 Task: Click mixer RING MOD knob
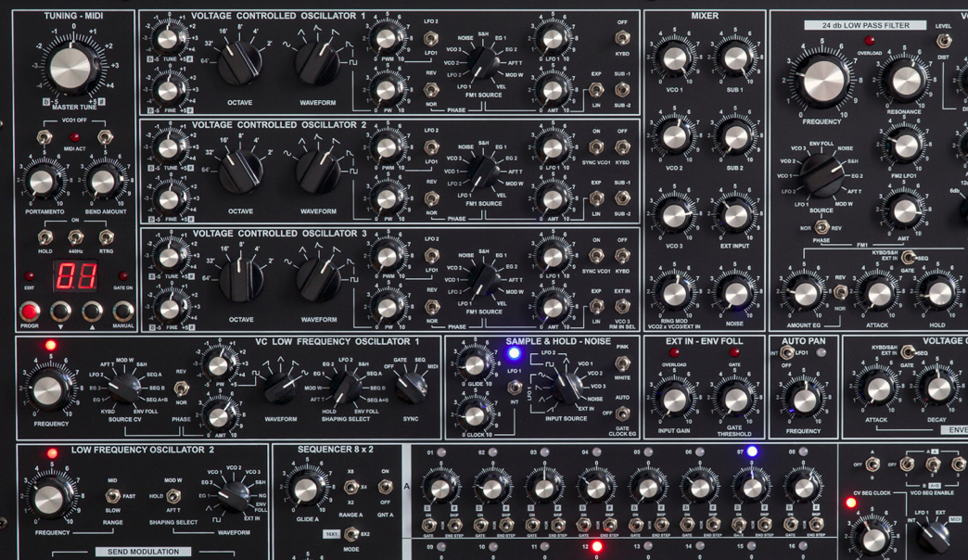[x=674, y=295]
